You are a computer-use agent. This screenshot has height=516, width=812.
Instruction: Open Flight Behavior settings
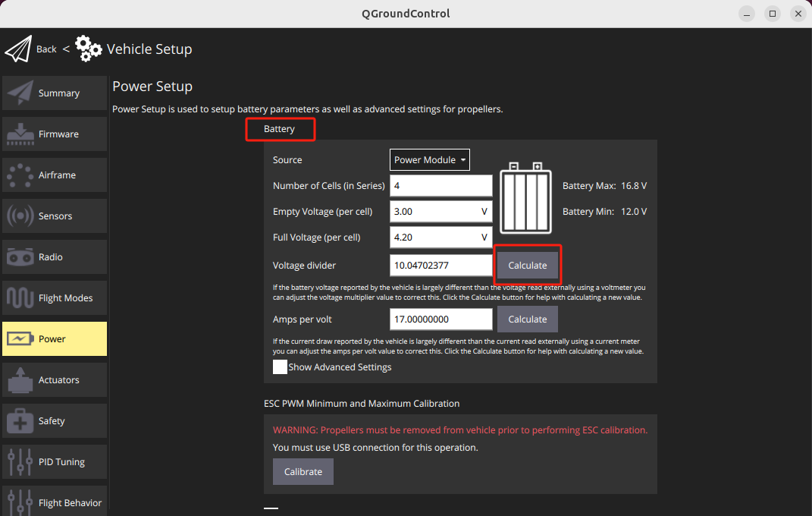pos(55,502)
